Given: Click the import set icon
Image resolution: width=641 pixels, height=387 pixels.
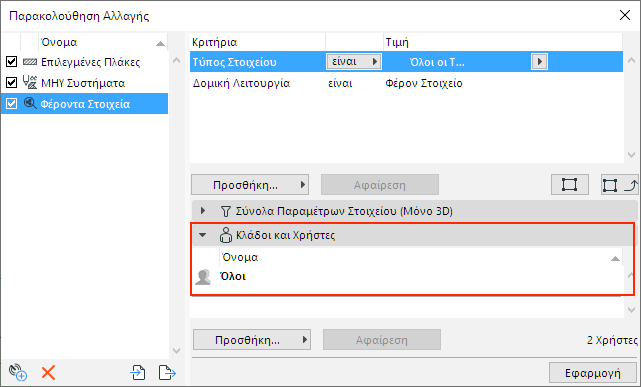Looking at the screenshot, I should click(x=138, y=373).
